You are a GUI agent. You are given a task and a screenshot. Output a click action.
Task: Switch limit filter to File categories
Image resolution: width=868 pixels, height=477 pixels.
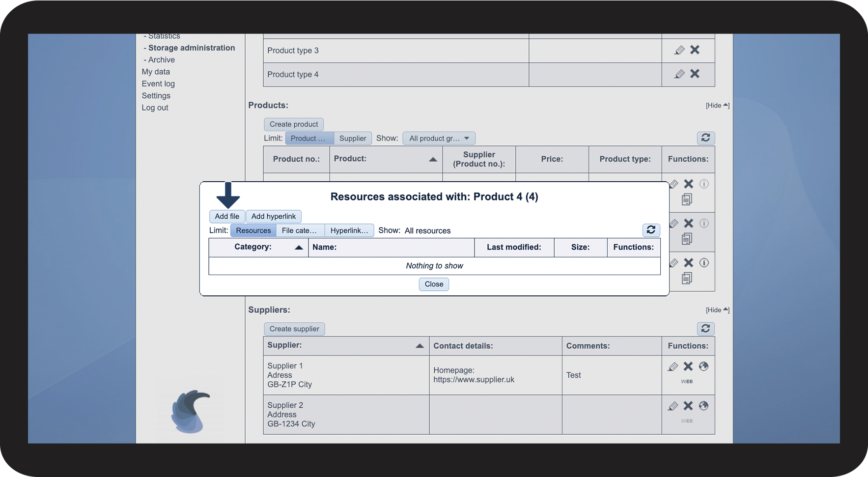point(299,230)
